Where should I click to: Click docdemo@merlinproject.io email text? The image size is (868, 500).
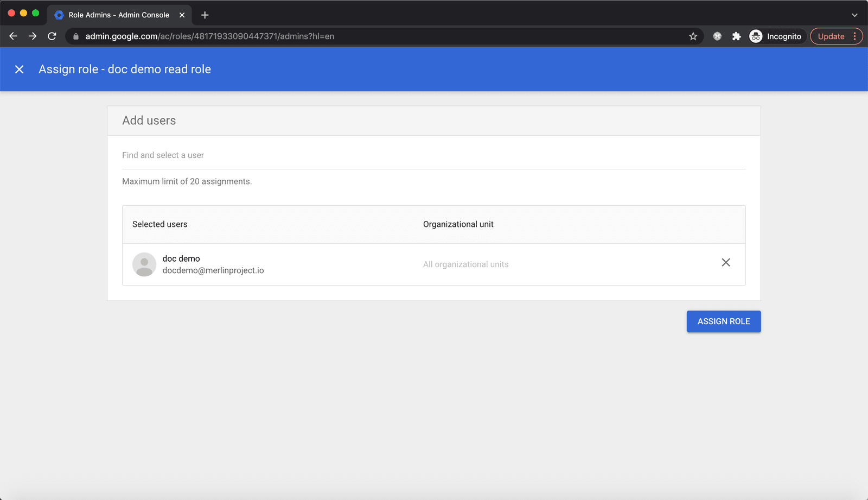pos(213,270)
